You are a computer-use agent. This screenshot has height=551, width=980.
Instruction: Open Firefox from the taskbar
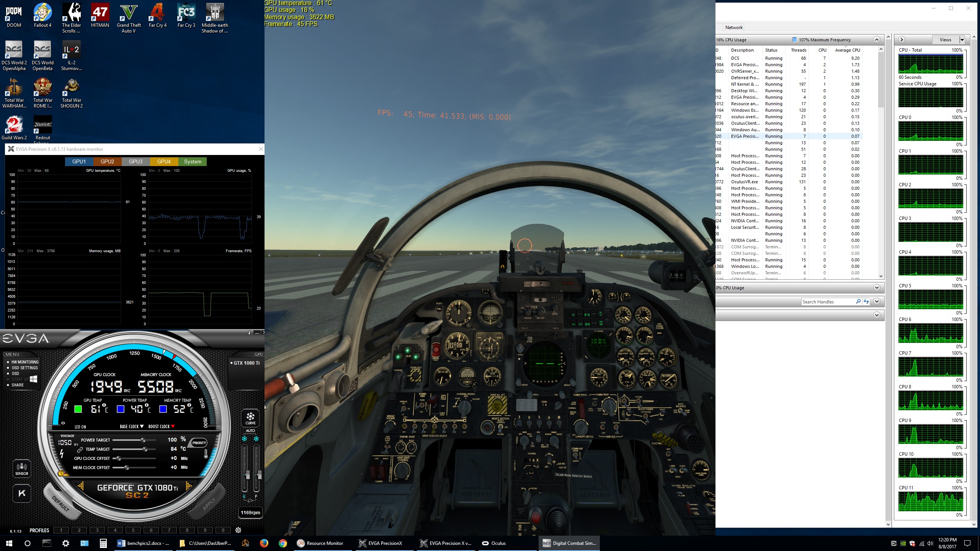[x=264, y=543]
